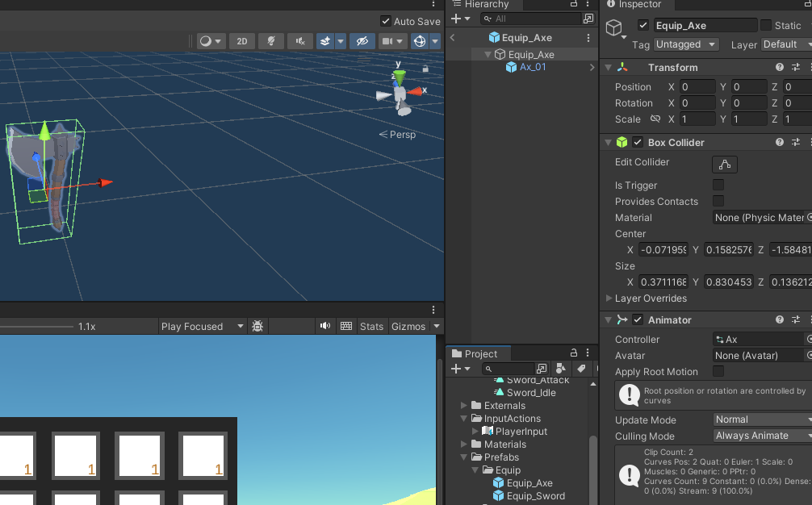
Task: Open Hierarchy search in window icon
Action: coord(588,19)
